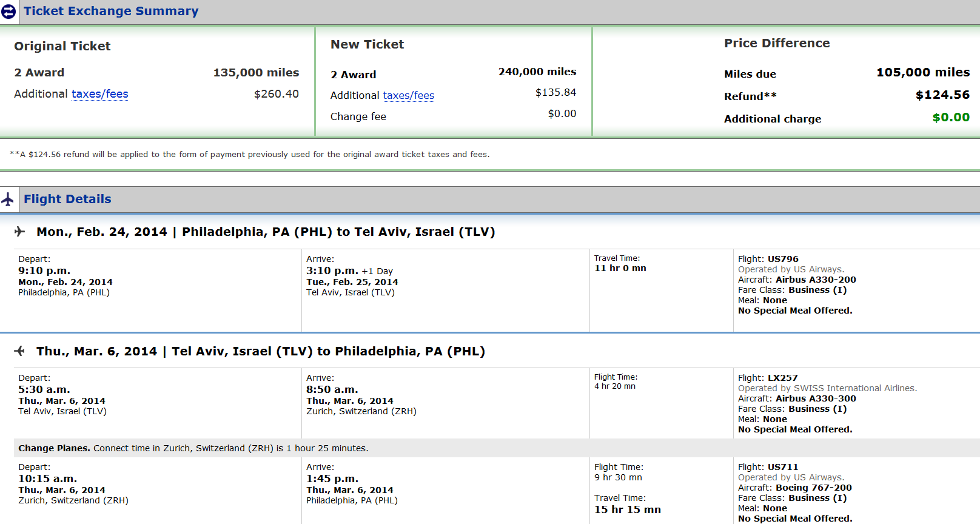Open taxes/fees link under New Ticket
Image resolution: width=980 pixels, height=524 pixels.
click(x=409, y=95)
